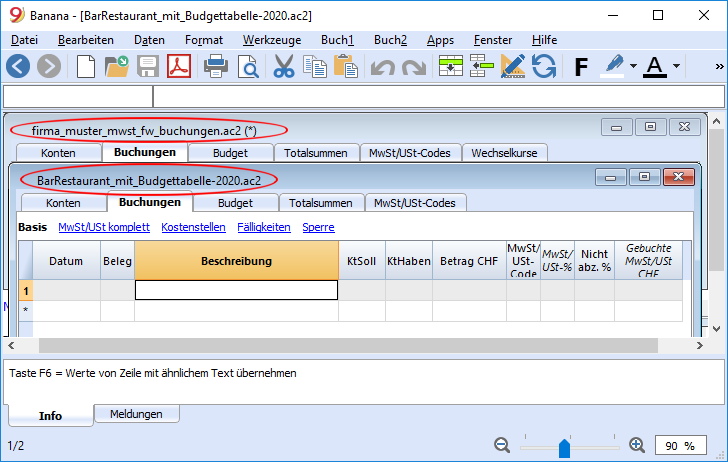The width and height of the screenshot is (728, 462).
Task: Switch to Totalsummen tab in BarRestaurant window
Action: tap(320, 203)
